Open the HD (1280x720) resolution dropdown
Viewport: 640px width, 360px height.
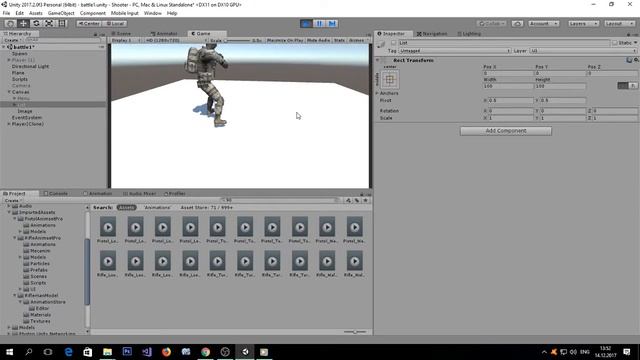[176, 40]
